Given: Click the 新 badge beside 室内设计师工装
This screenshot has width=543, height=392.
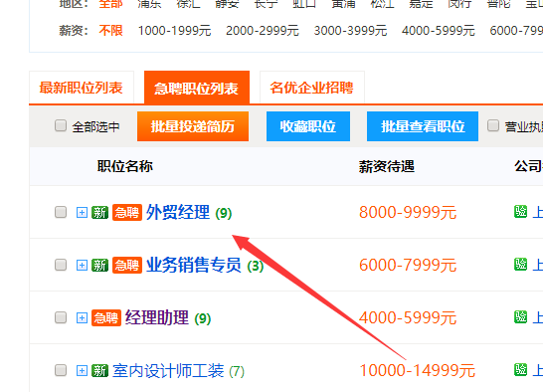Looking at the screenshot, I should pyautogui.click(x=99, y=370).
